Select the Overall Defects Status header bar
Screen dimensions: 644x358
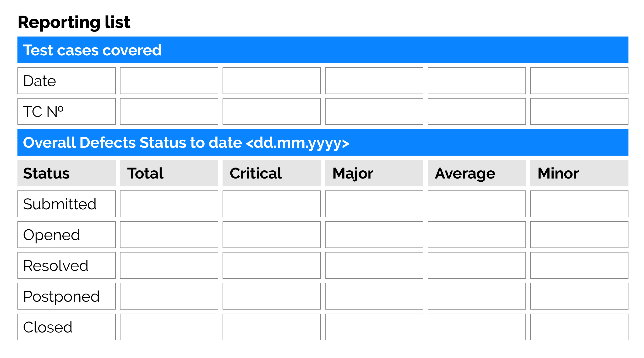point(322,142)
